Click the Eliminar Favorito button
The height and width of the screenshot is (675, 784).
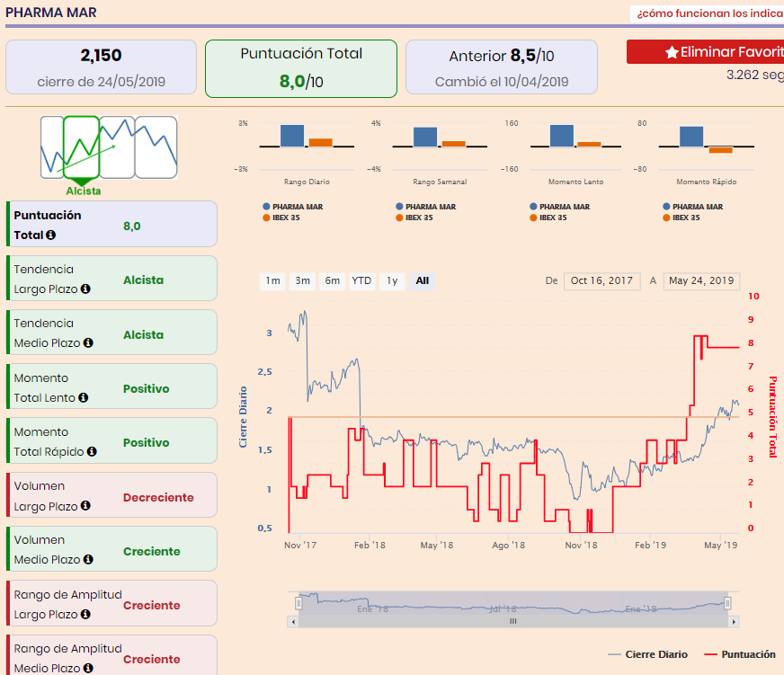tap(705, 52)
